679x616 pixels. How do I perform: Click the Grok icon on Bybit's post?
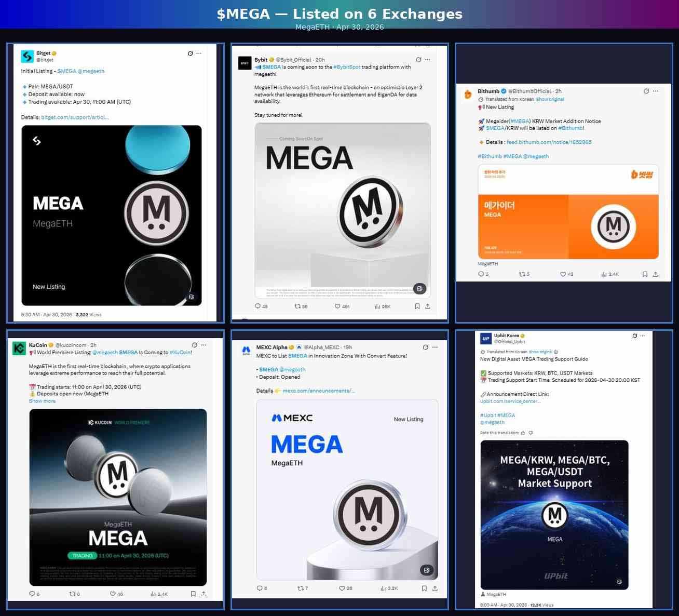[x=419, y=60]
